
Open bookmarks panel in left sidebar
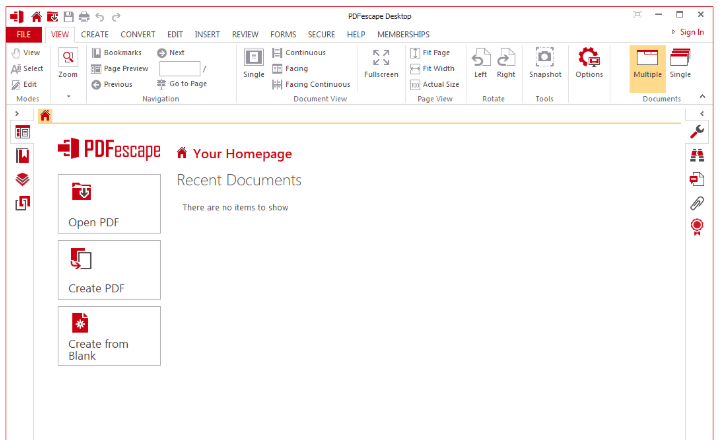[x=23, y=156]
